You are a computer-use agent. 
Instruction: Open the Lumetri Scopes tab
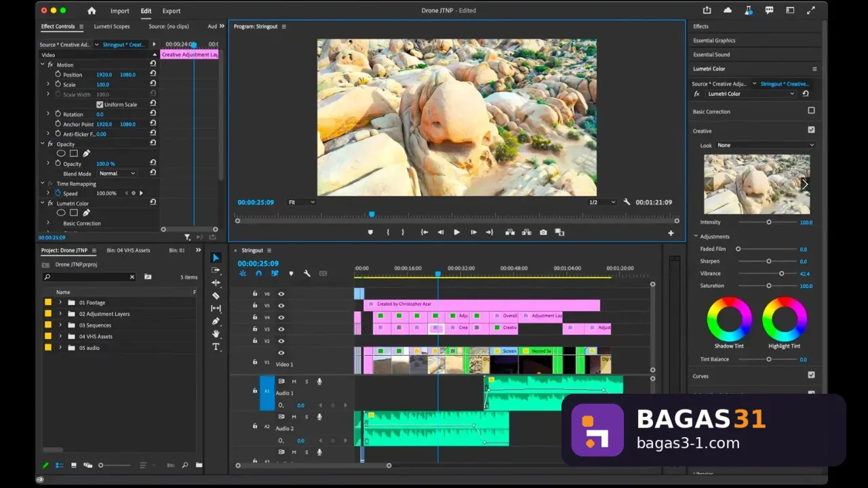click(112, 26)
